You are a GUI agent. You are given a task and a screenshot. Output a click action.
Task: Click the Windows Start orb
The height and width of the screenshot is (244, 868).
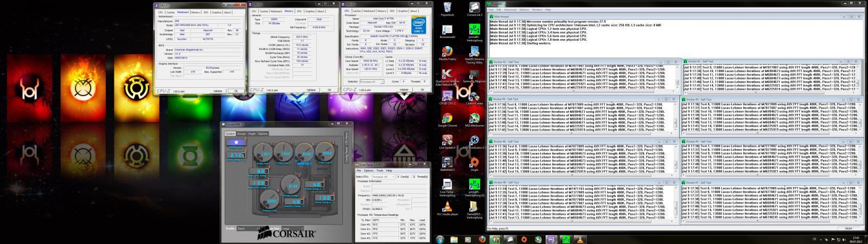[x=439, y=239]
